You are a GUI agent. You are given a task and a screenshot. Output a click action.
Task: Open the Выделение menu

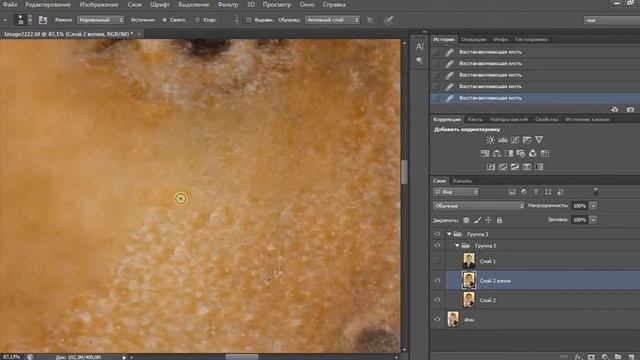tap(194, 4)
